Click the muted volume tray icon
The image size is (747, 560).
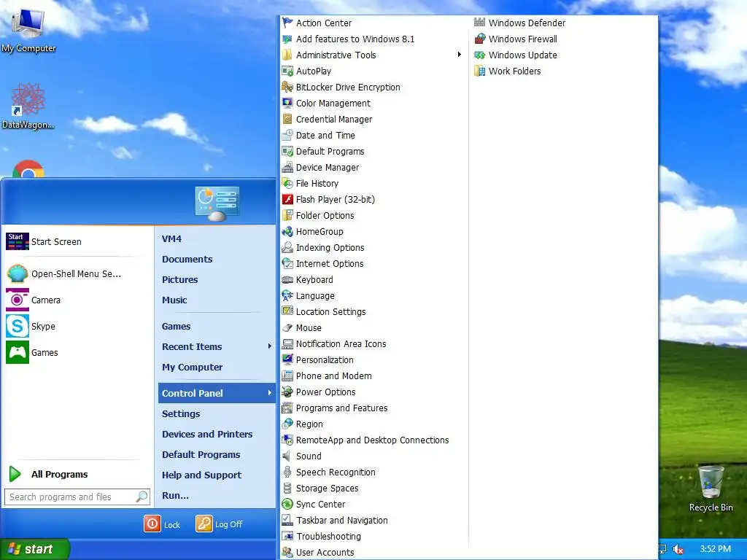pos(678,550)
